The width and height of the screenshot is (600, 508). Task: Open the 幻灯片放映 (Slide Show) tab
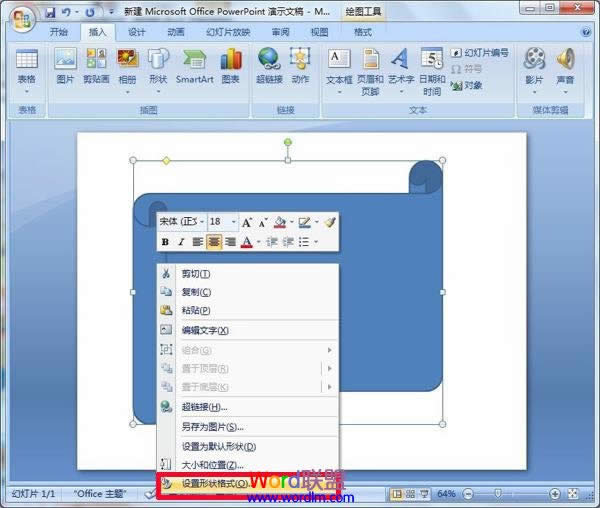click(228, 32)
